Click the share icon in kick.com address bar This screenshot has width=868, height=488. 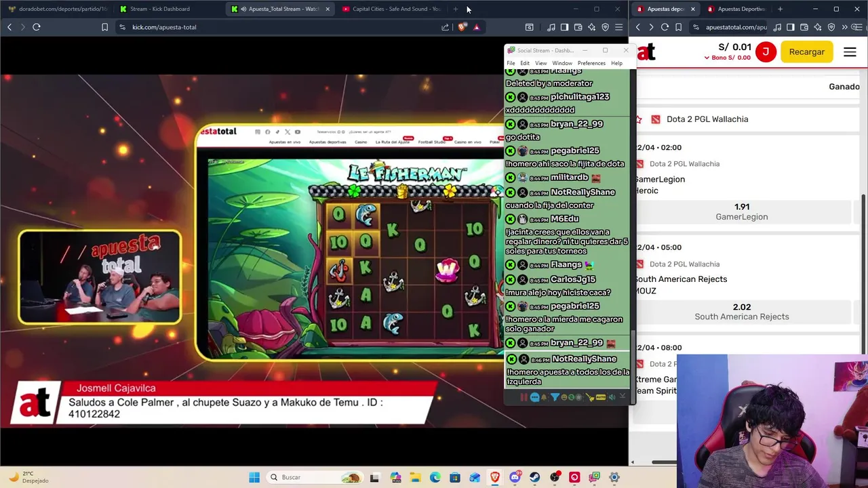(445, 27)
